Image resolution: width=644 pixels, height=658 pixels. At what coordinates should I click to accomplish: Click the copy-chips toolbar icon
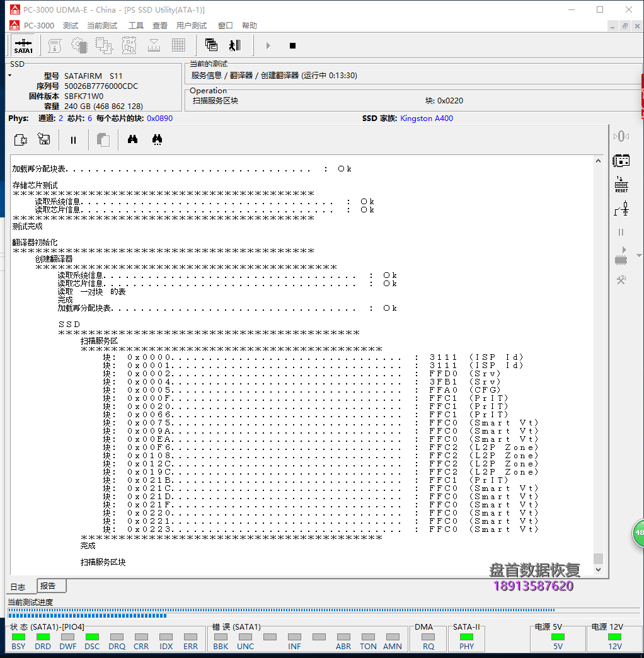click(104, 45)
